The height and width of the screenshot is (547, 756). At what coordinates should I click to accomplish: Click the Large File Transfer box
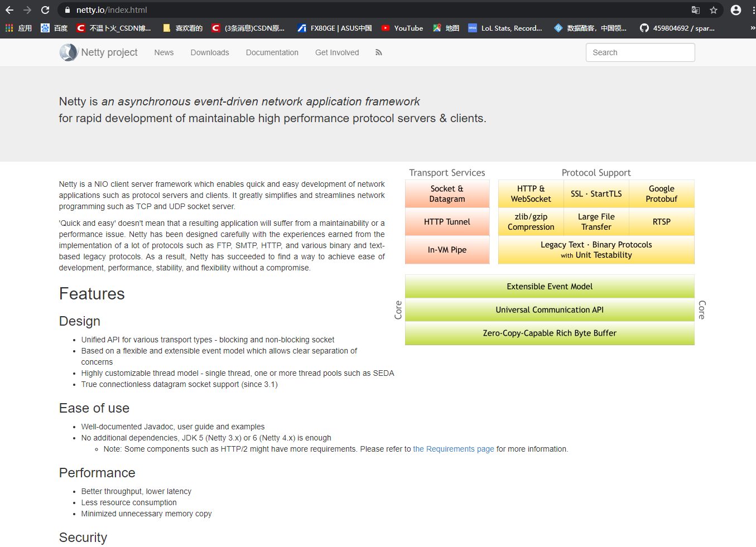pyautogui.click(x=596, y=221)
